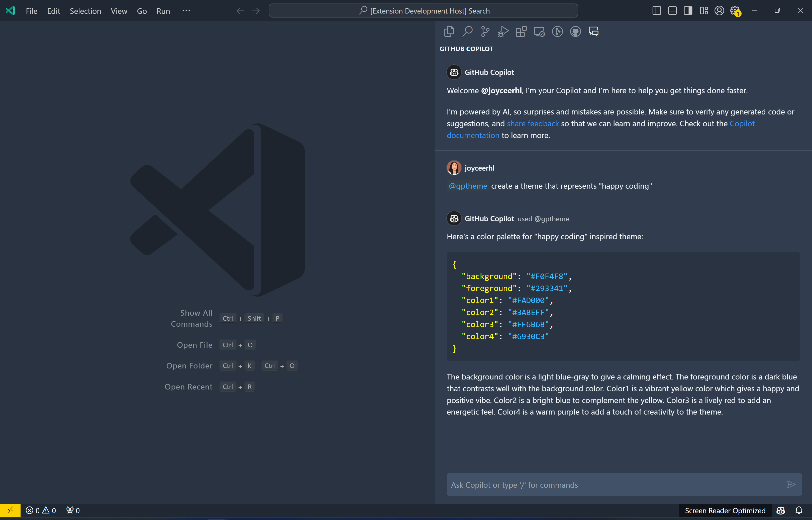Open the Selection menu

[85, 11]
